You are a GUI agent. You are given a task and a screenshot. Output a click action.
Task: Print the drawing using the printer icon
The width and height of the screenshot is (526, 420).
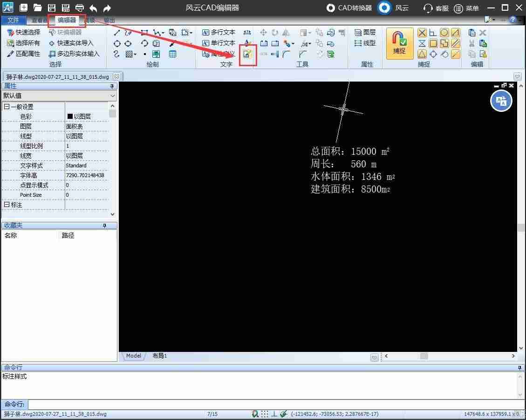coord(80,7)
